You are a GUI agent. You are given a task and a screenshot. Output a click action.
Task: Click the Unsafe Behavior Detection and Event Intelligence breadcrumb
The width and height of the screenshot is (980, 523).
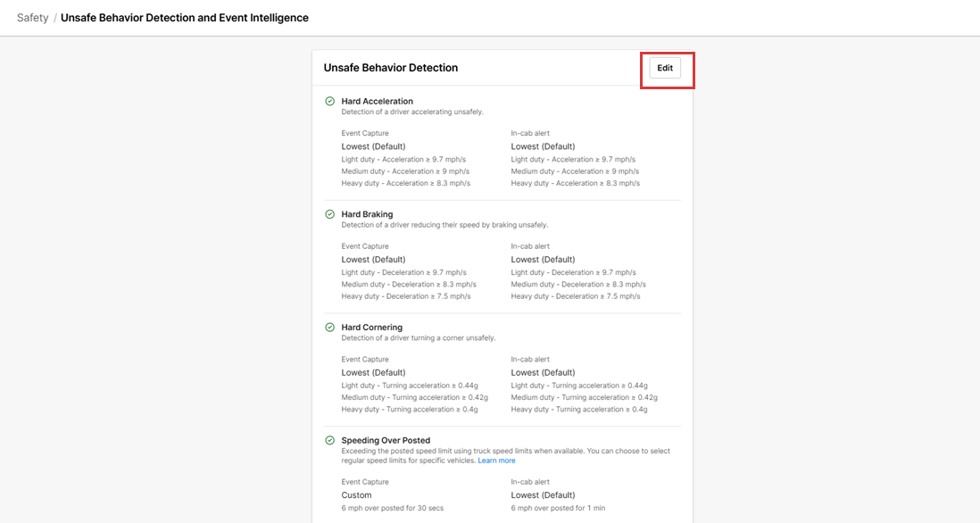184,18
